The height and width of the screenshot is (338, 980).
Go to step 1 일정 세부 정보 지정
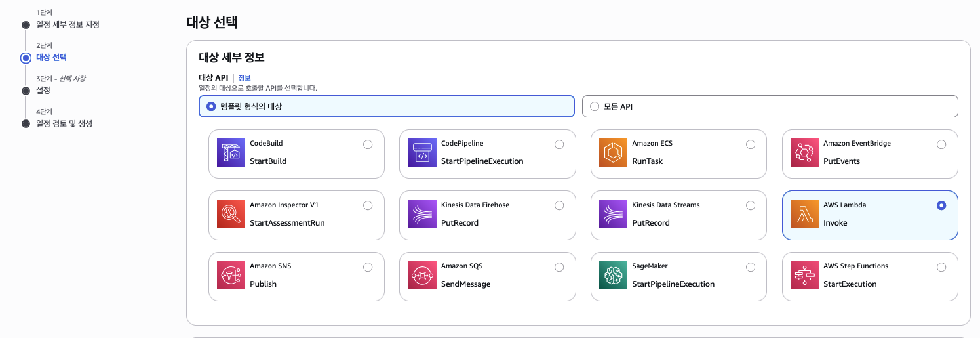[x=68, y=25]
